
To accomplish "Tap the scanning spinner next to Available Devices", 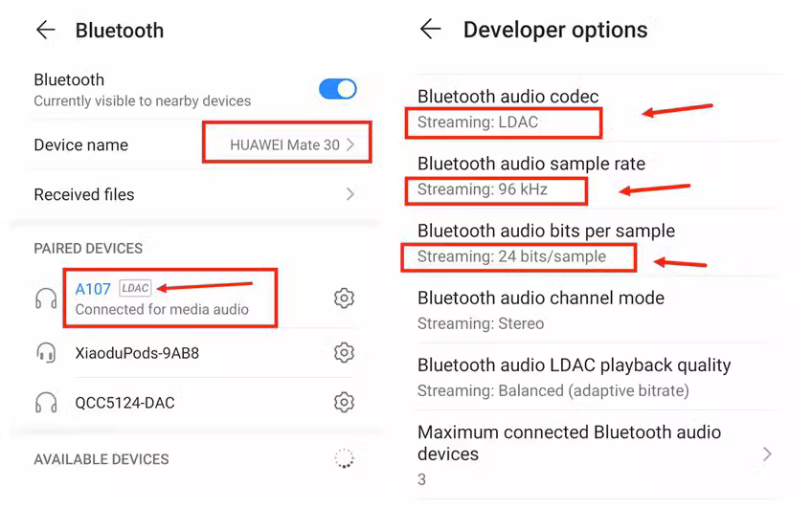I will pos(344,458).
